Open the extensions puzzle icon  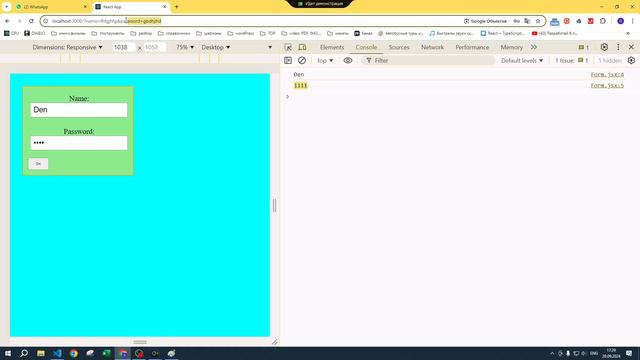click(x=602, y=21)
